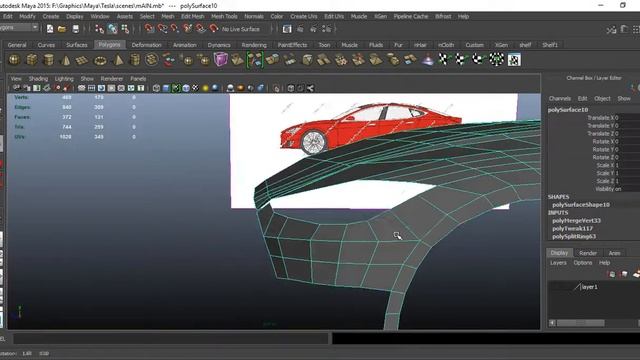The height and width of the screenshot is (360, 640).
Task: Select polySplitRing63 input node
Action: (574, 236)
